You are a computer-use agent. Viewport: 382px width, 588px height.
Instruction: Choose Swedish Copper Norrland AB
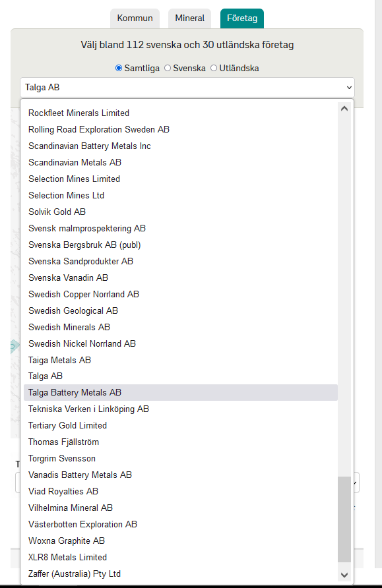pos(181,295)
